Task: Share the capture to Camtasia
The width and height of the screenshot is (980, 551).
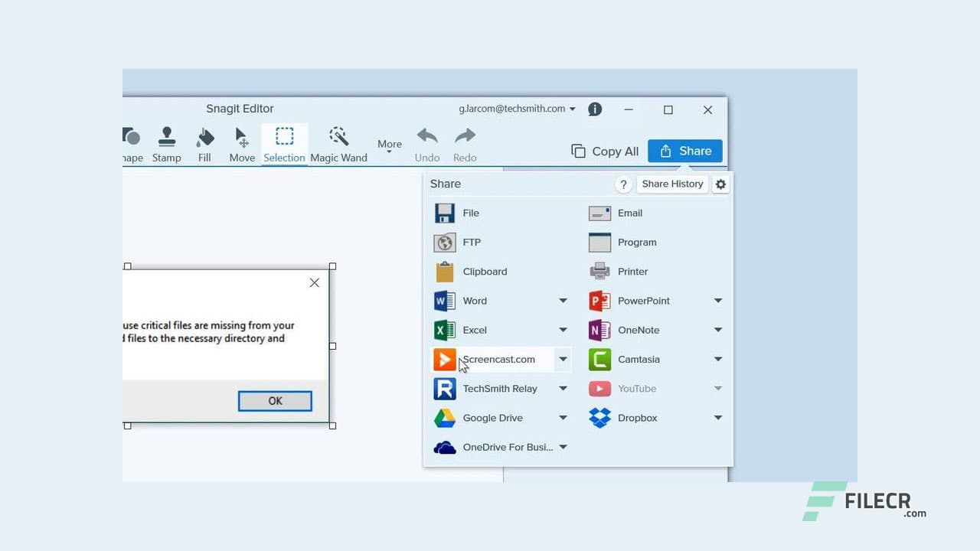Action: [639, 359]
